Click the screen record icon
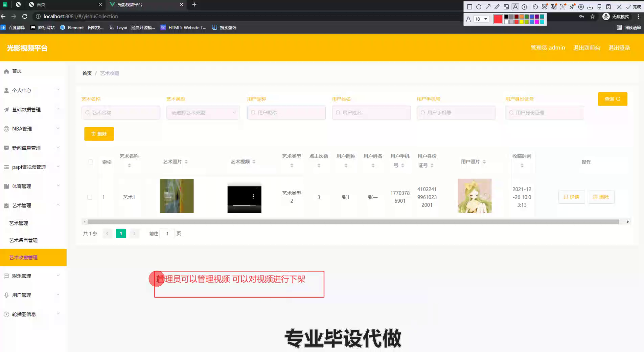Viewport: 644px width, 352px height. click(581, 7)
